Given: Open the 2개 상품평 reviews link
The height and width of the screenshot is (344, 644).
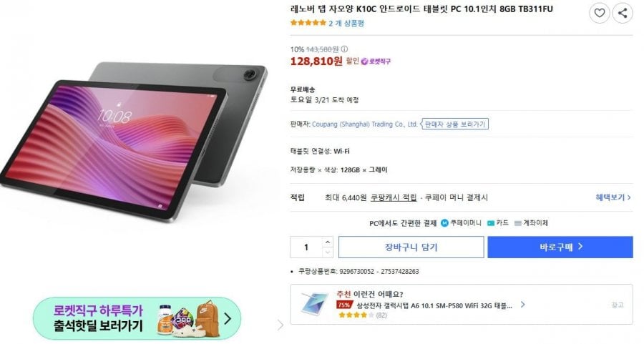Looking at the screenshot, I should click(x=346, y=24).
